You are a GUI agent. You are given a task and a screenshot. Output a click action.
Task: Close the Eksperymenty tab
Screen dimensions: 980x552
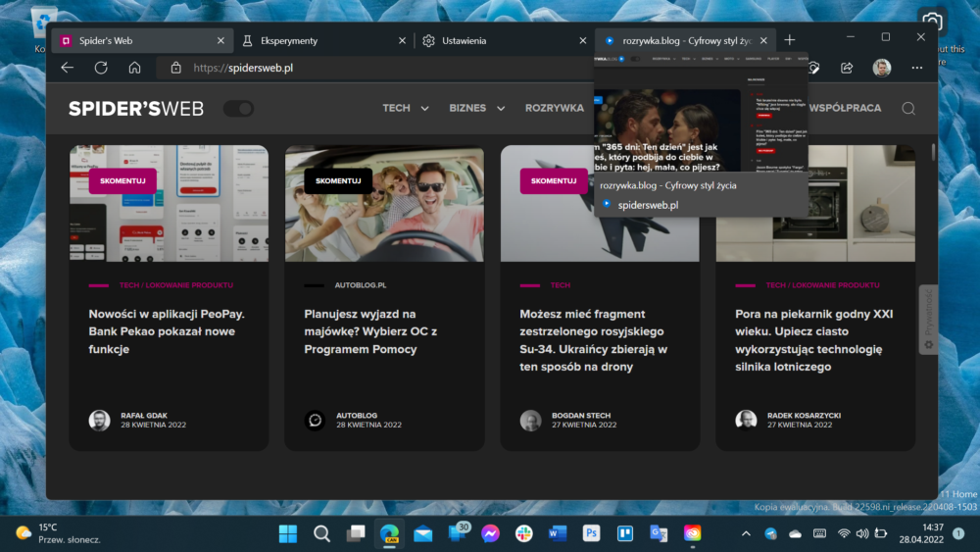click(402, 40)
